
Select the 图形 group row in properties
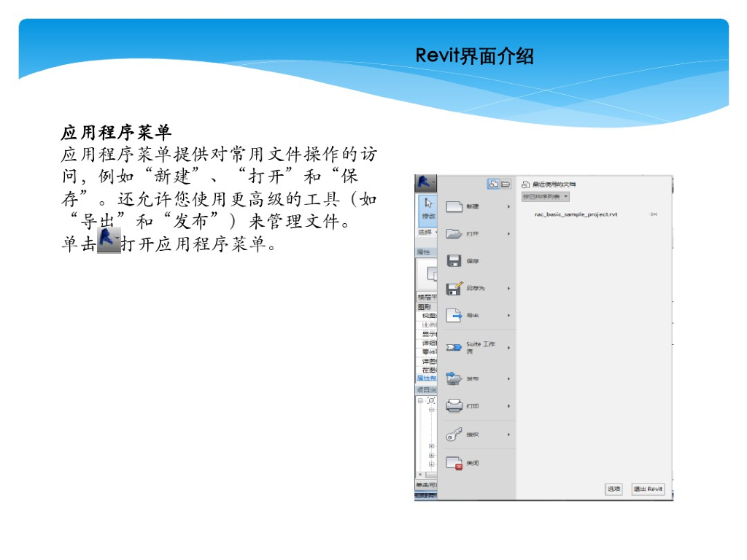(427, 307)
